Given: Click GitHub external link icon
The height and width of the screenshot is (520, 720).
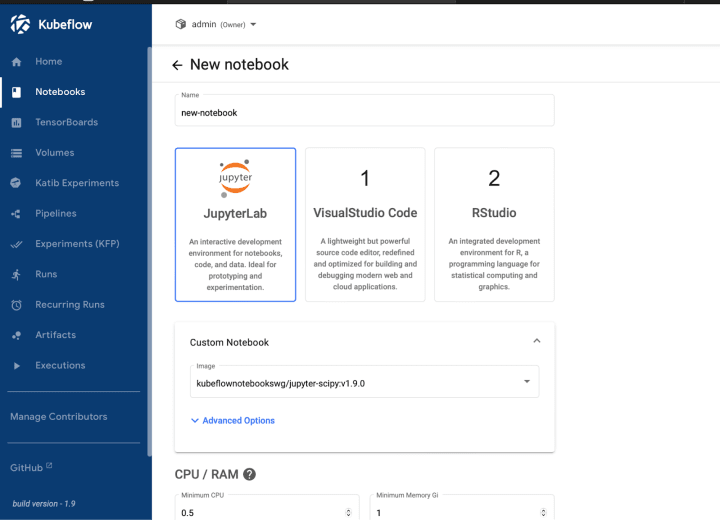Looking at the screenshot, I should [x=49, y=465].
